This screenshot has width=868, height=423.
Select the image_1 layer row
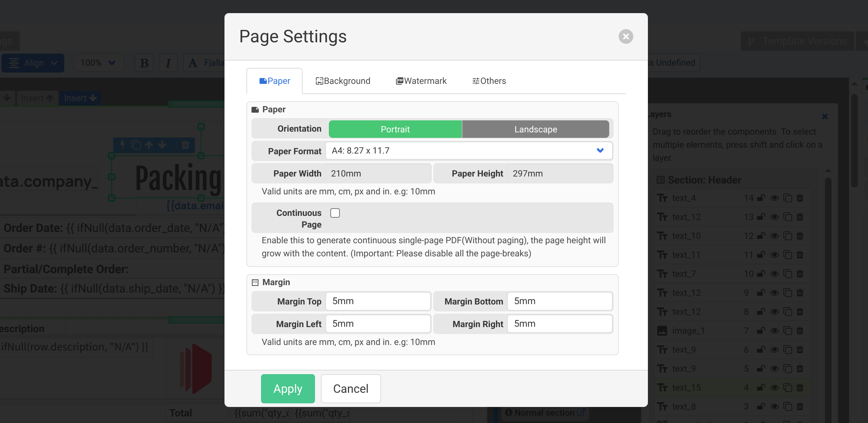pyautogui.click(x=732, y=331)
